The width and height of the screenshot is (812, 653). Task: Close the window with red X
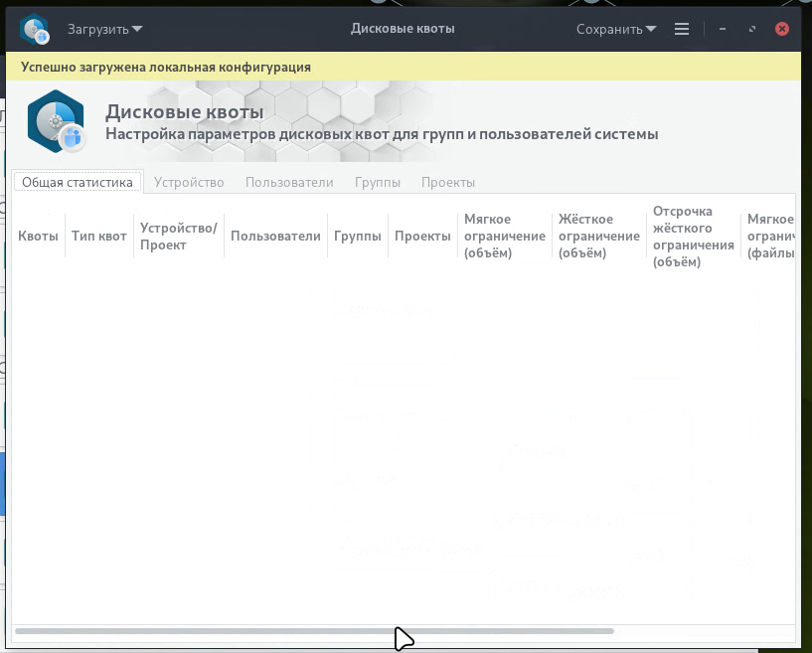click(x=782, y=29)
